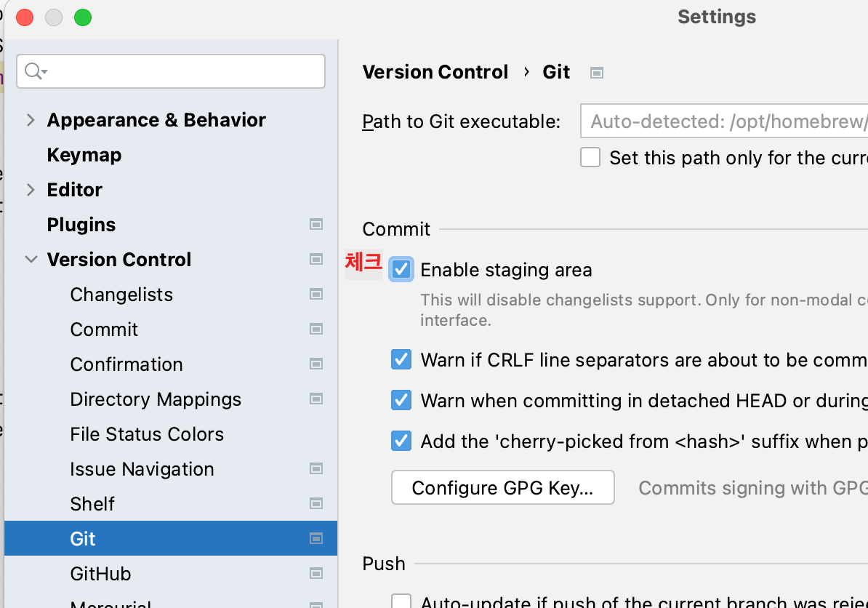Click Version Control breadcrumb link
The height and width of the screenshot is (608, 868).
tap(435, 72)
